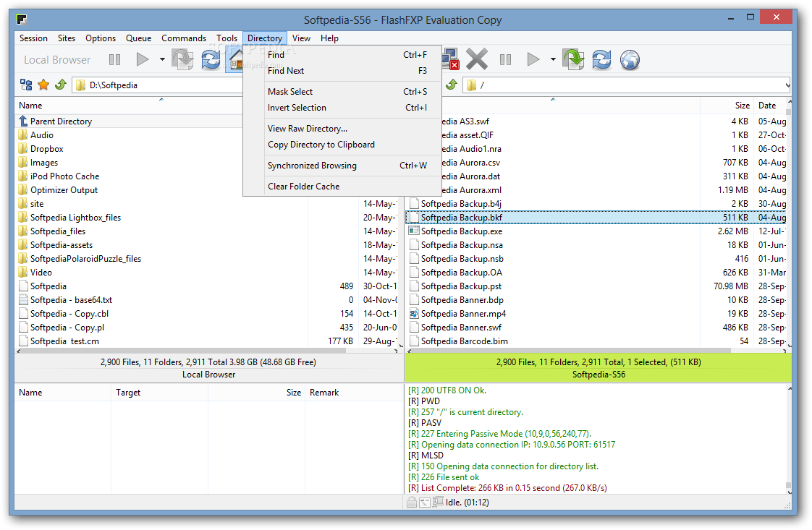The height and width of the screenshot is (530, 812).
Task: Select the Mask Select menu entry
Action: 342,92
